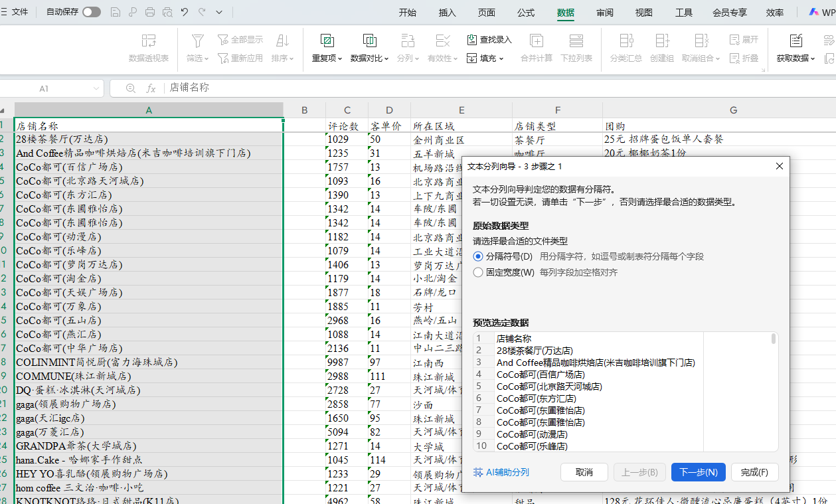The width and height of the screenshot is (836, 504).
Task: Switch to the 公式 tab
Action: coord(526,13)
